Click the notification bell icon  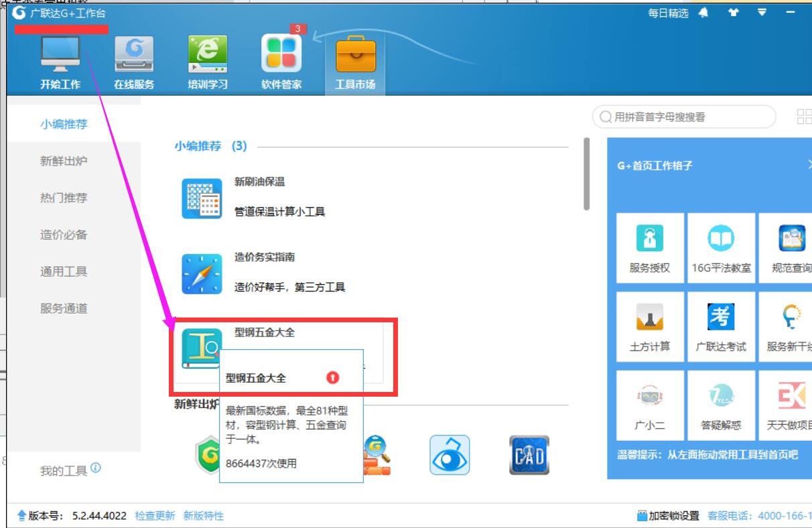tap(703, 12)
